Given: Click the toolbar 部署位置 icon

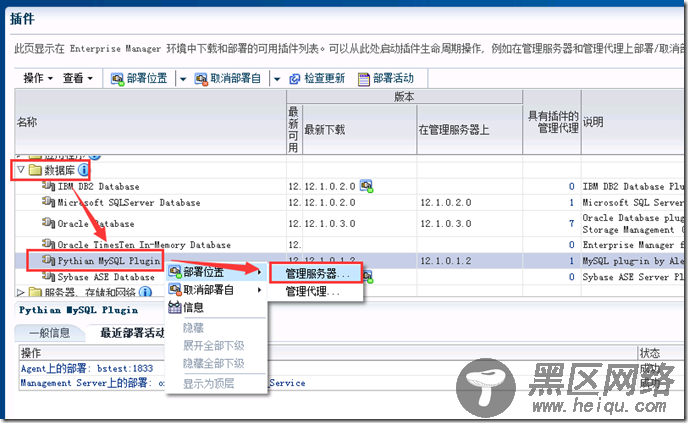Looking at the screenshot, I should 117,79.
